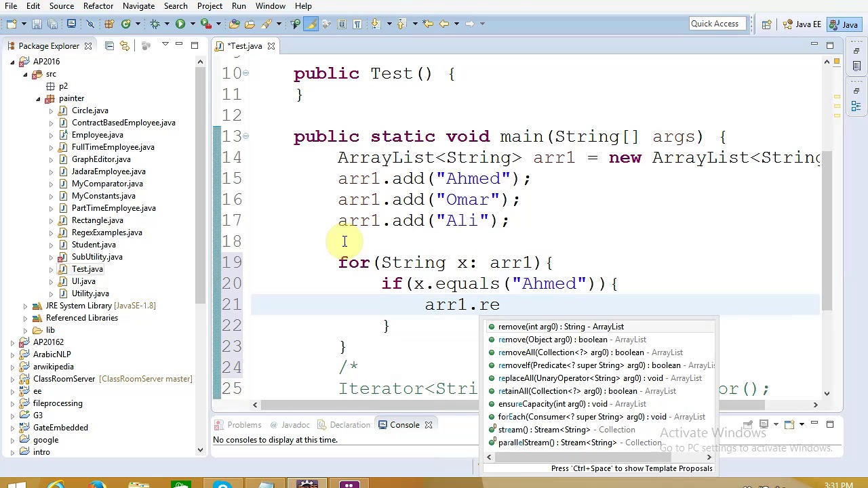Click the Back navigation arrow icon
The width and height of the screenshot is (868, 488).
443,24
